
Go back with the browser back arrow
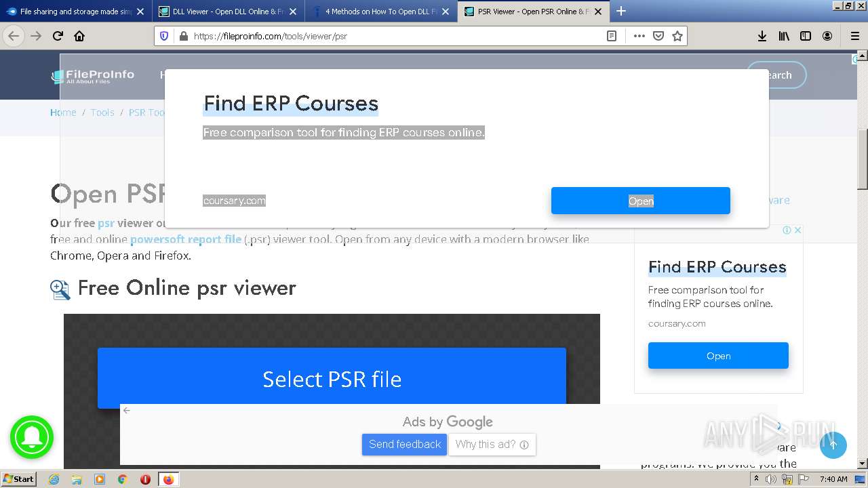(x=14, y=36)
